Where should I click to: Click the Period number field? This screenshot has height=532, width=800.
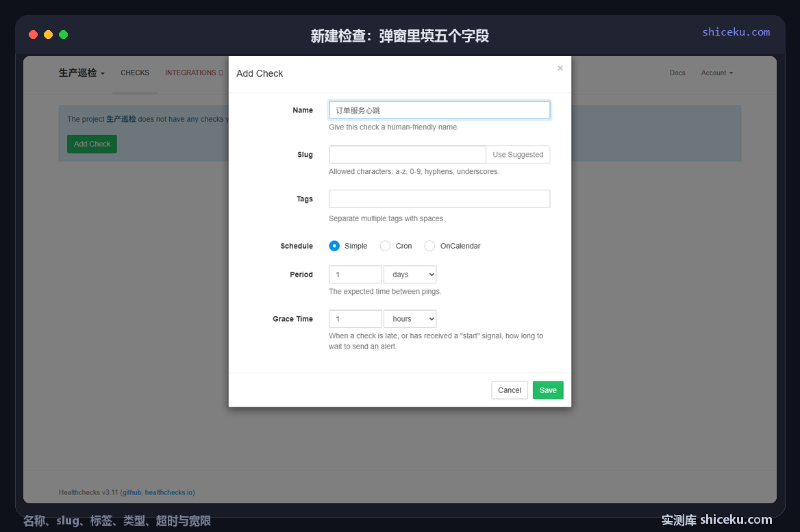[x=355, y=275]
